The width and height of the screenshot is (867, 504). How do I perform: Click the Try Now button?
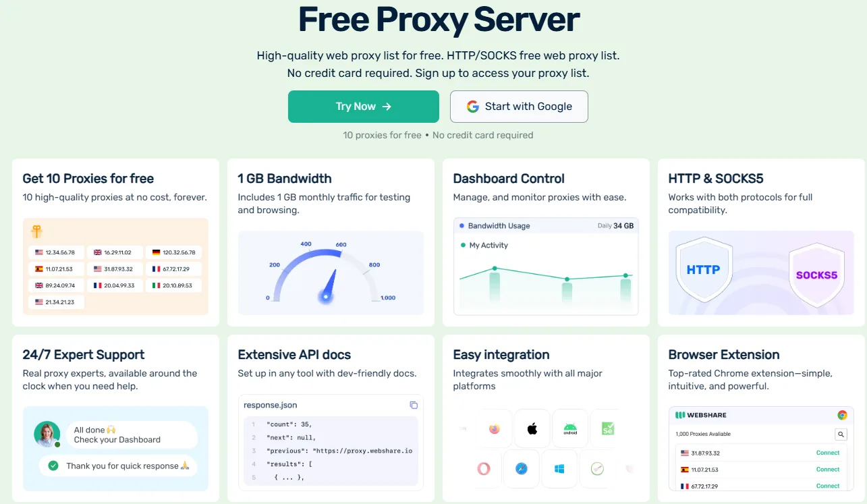[x=364, y=107]
